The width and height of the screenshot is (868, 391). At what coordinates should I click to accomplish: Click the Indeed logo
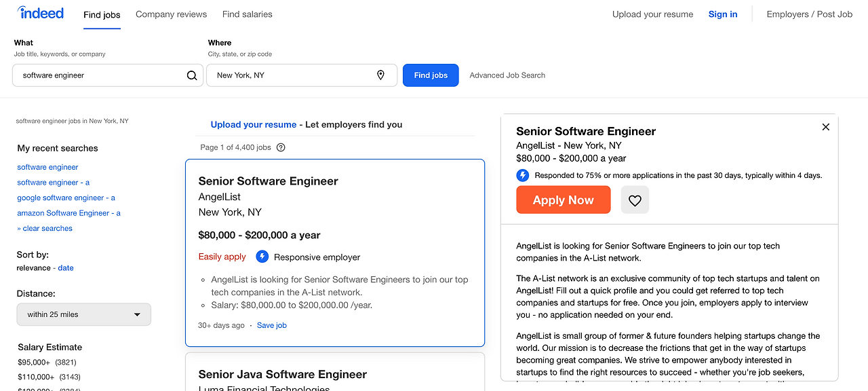point(41,13)
